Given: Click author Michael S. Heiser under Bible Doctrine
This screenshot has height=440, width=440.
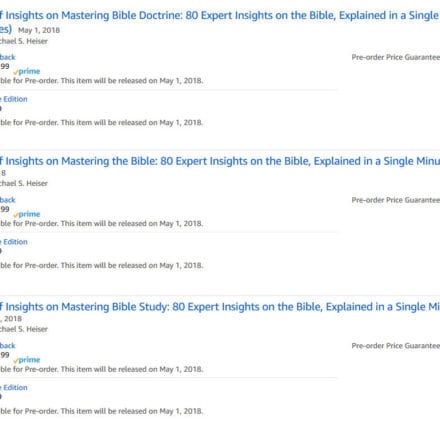Looking at the screenshot, I should click(x=24, y=41).
